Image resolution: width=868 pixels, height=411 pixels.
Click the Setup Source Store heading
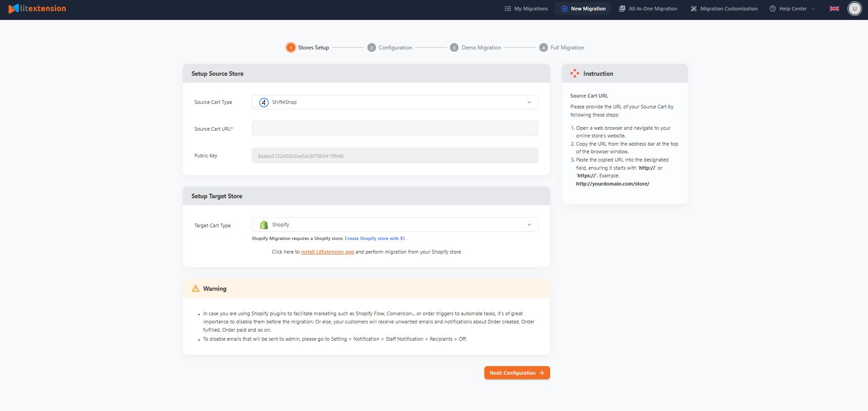(x=217, y=73)
